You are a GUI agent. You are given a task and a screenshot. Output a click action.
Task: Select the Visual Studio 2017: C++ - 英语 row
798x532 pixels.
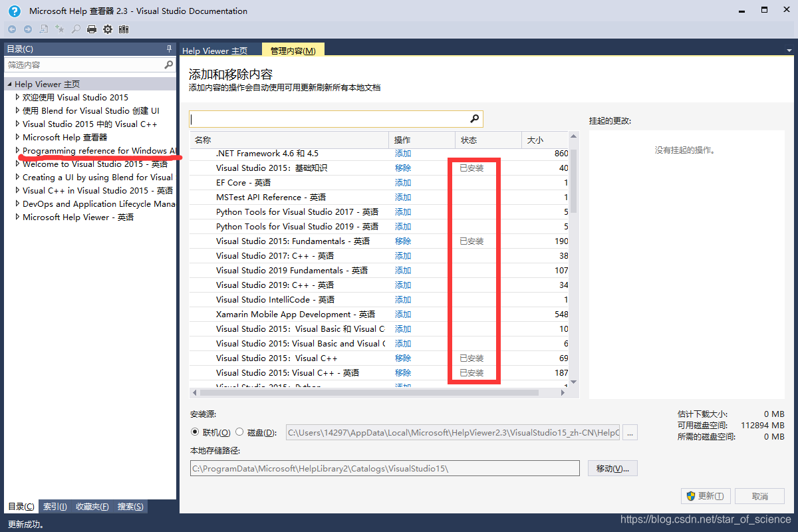click(x=379, y=255)
